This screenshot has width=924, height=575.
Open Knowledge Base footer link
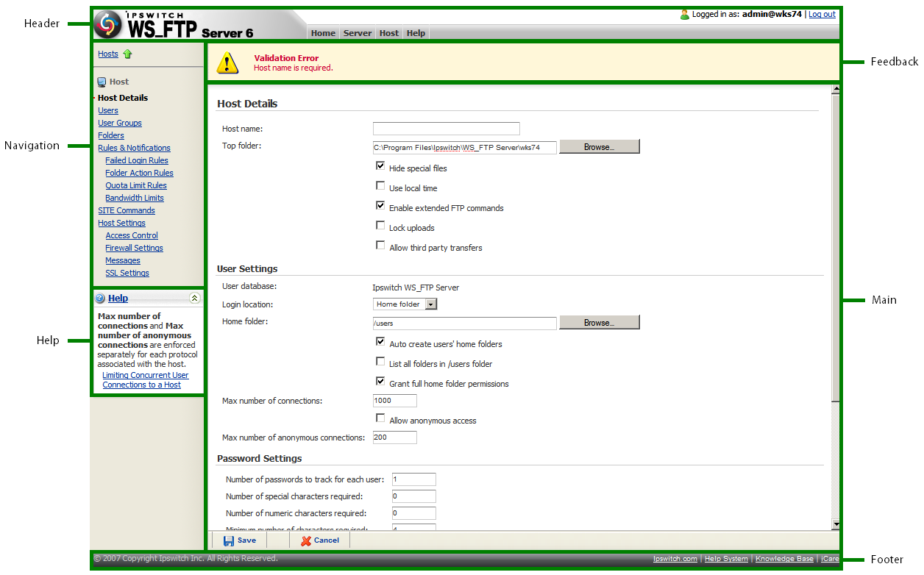pyautogui.click(x=784, y=559)
